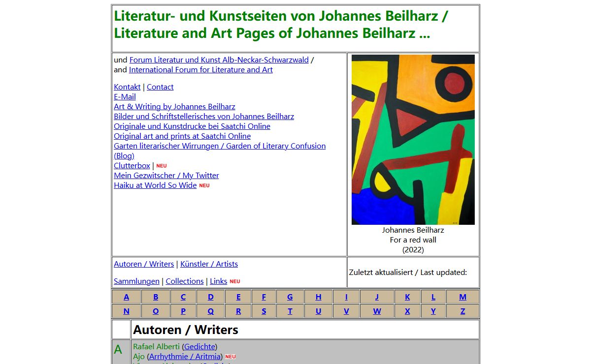This screenshot has height=364, width=591.
Task: Click the NEU badge beside Haiku link
Action: point(204,186)
